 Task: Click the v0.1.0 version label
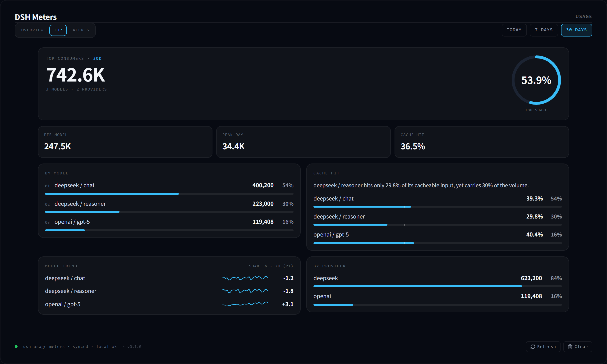coord(134,347)
